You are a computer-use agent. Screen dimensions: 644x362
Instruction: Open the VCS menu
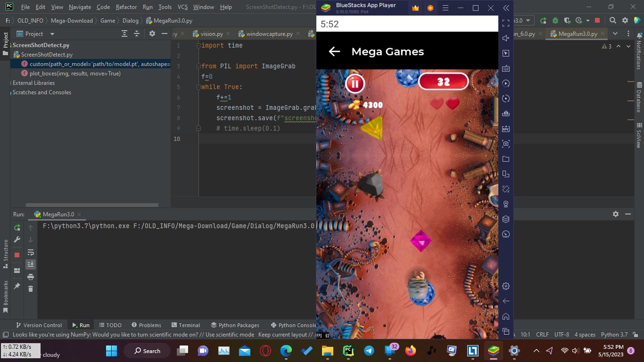pyautogui.click(x=182, y=7)
